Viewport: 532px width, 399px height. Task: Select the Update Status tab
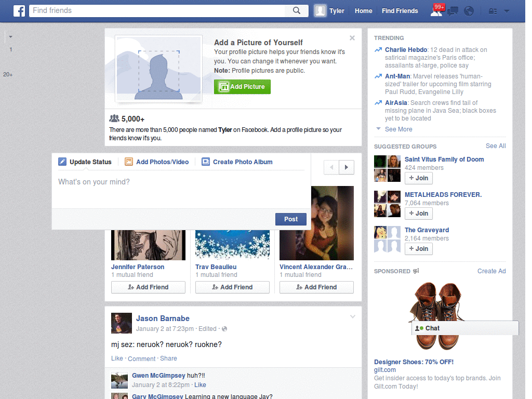coord(85,162)
